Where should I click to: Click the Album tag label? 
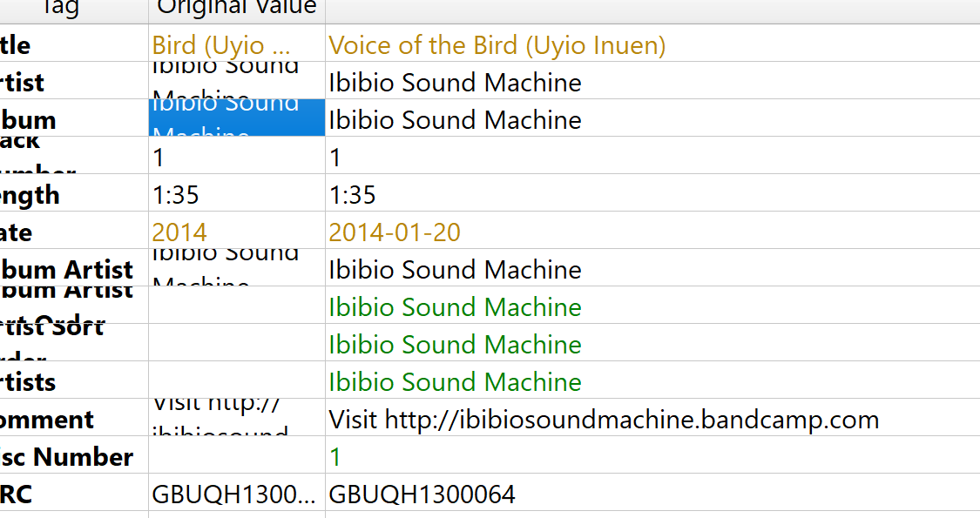tap(28, 120)
